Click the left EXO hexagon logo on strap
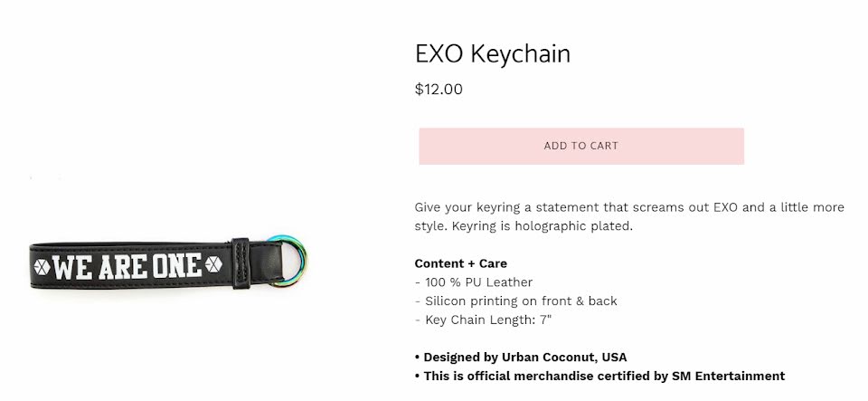The width and height of the screenshot is (868, 401). point(42,267)
